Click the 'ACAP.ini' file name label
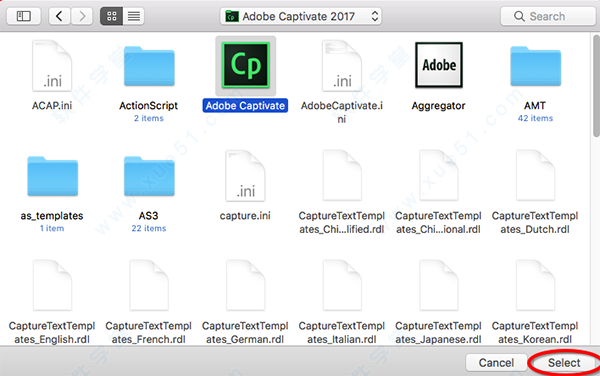600x376 pixels. (52, 106)
